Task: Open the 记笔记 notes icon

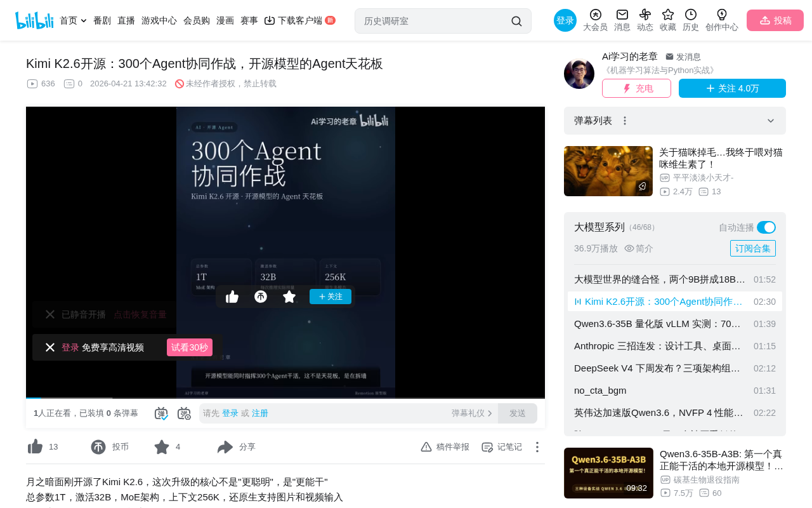Action: (487, 447)
